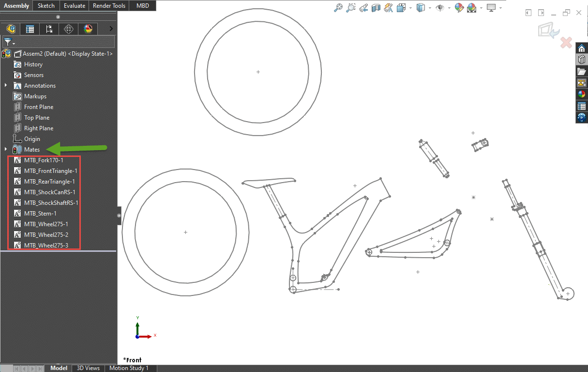Open the View Orientation dropdown arrow
Viewport: 588px width, 372px height.
(x=410, y=8)
